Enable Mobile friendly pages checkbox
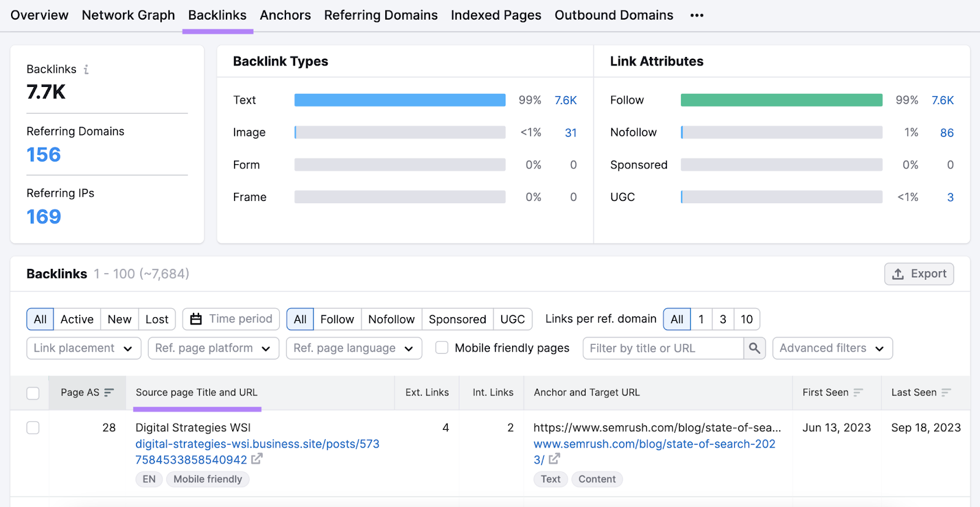This screenshot has height=507, width=980. point(442,348)
